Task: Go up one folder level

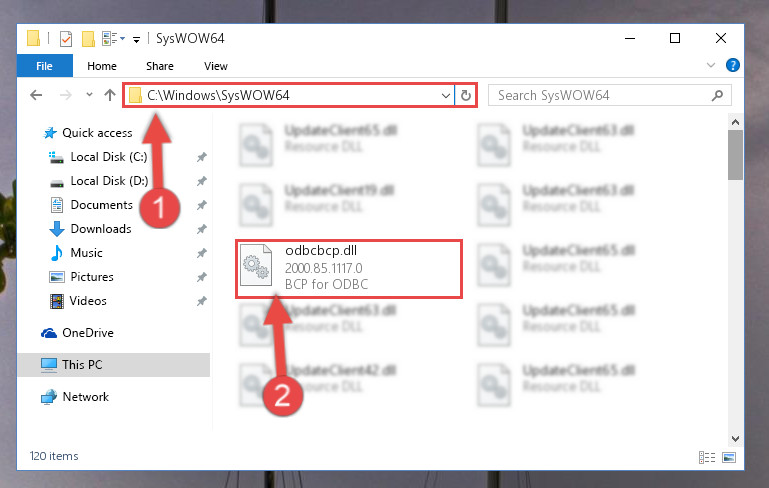Action: click(110, 95)
